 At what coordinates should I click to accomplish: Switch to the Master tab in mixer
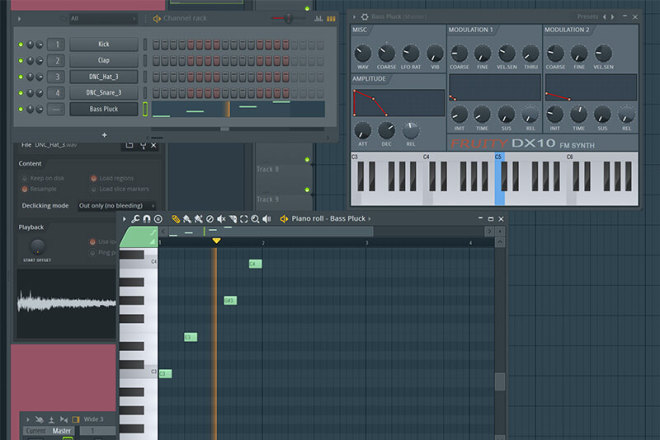coord(62,431)
